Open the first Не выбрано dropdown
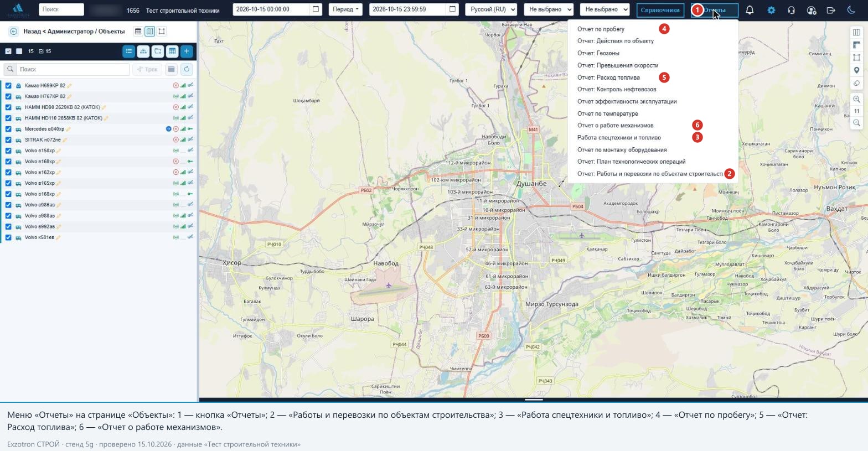 pos(549,9)
